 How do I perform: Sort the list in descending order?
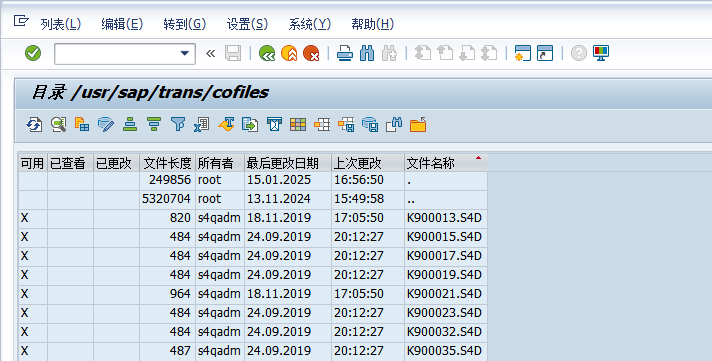154,124
